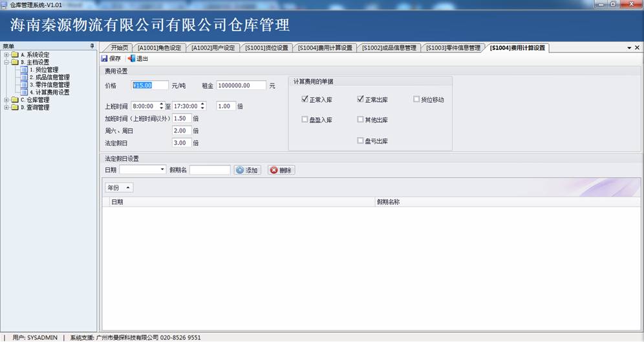
Task: Open the 日期 date dropdown
Action: [x=163, y=169]
